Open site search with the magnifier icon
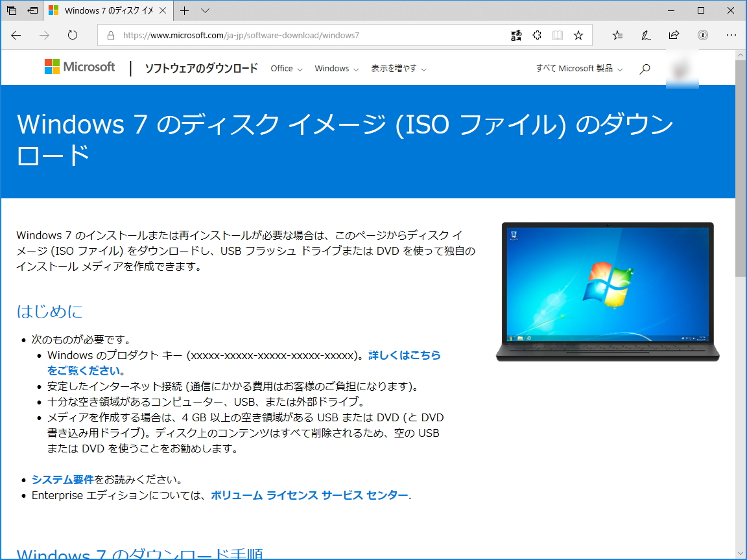 [x=645, y=68]
